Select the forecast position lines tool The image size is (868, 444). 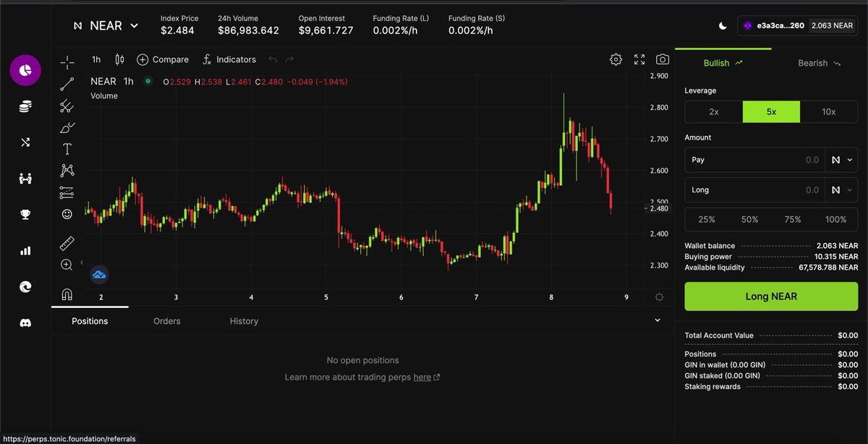pyautogui.click(x=67, y=192)
